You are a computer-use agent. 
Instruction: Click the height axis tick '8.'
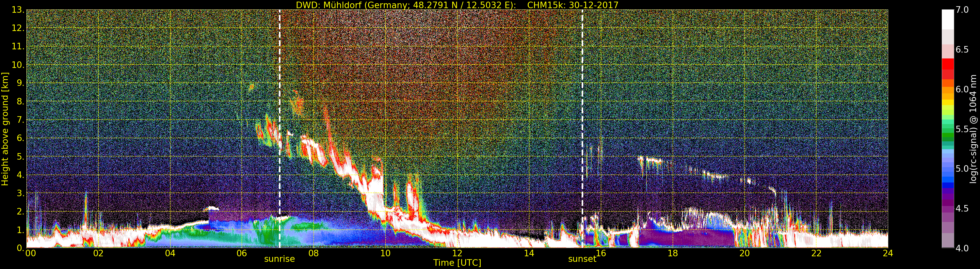(x=20, y=102)
